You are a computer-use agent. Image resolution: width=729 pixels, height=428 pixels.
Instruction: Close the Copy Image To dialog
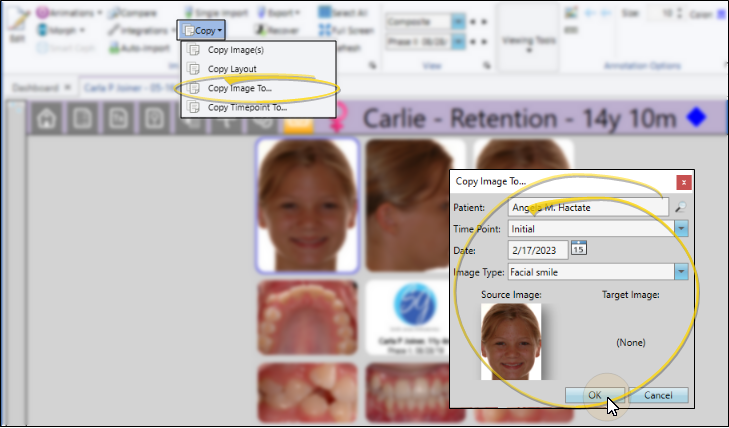click(x=683, y=182)
